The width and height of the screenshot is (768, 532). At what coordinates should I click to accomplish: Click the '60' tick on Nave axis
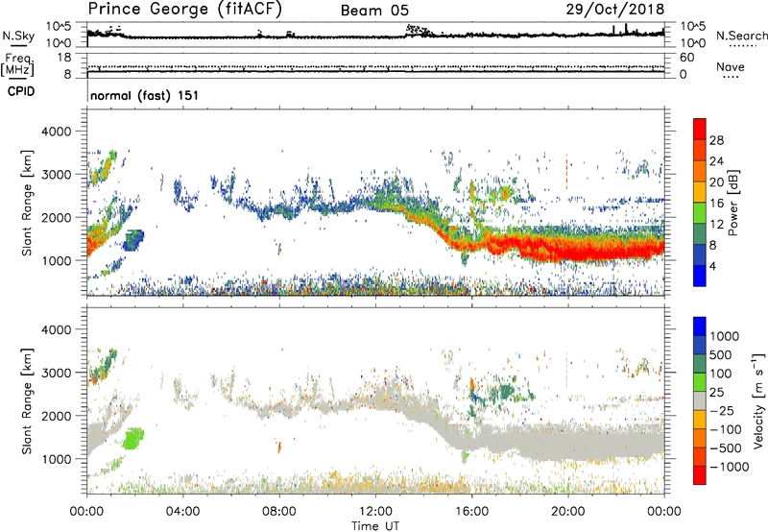[x=686, y=58]
